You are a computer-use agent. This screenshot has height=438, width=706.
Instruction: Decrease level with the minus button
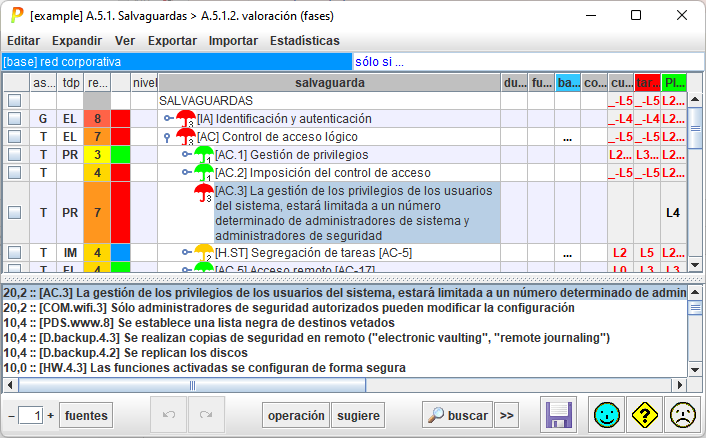(x=11, y=415)
